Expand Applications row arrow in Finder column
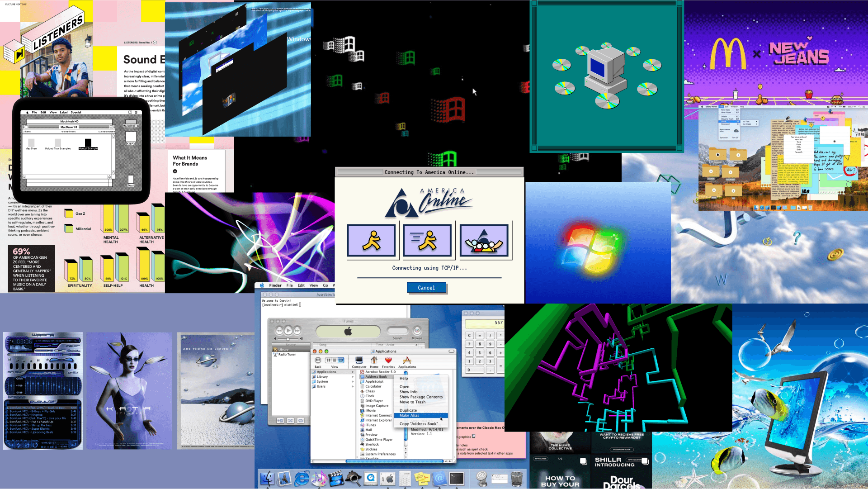868x489 pixels. click(x=353, y=372)
